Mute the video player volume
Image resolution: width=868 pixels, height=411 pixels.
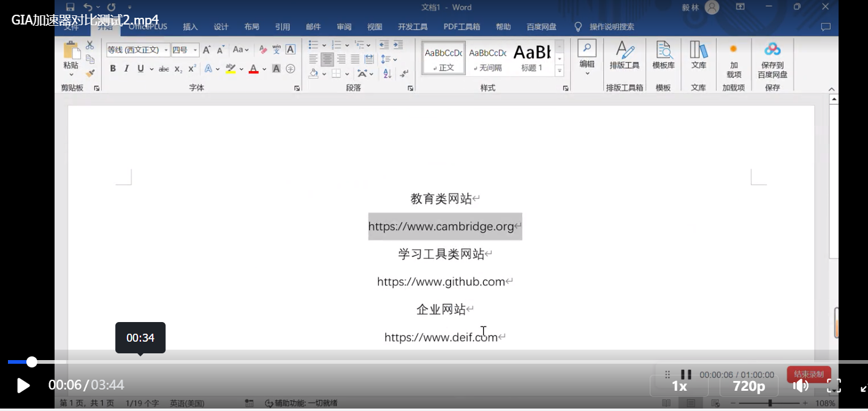pos(801,386)
